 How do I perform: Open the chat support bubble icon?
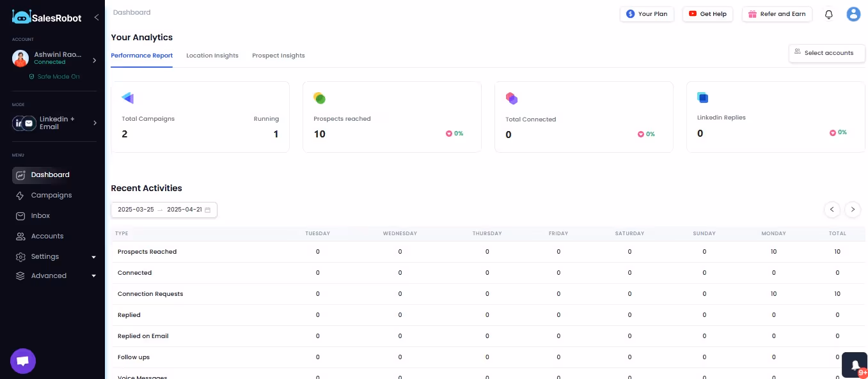pos(22,360)
